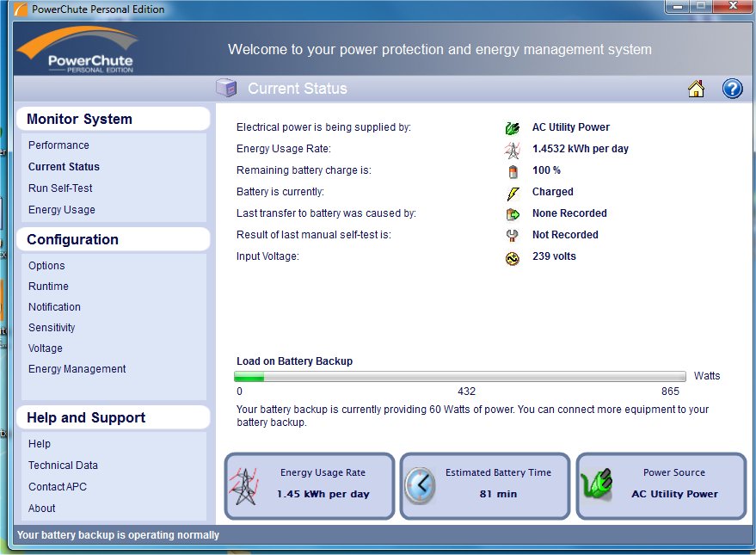Click the Current Status header cube icon
The height and width of the screenshot is (555, 756).
tap(226, 89)
